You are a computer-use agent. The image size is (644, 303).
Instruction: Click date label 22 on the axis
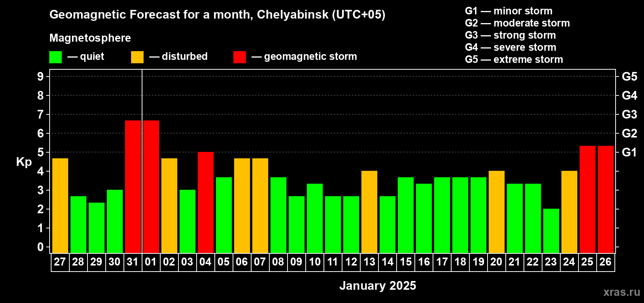[533, 262]
